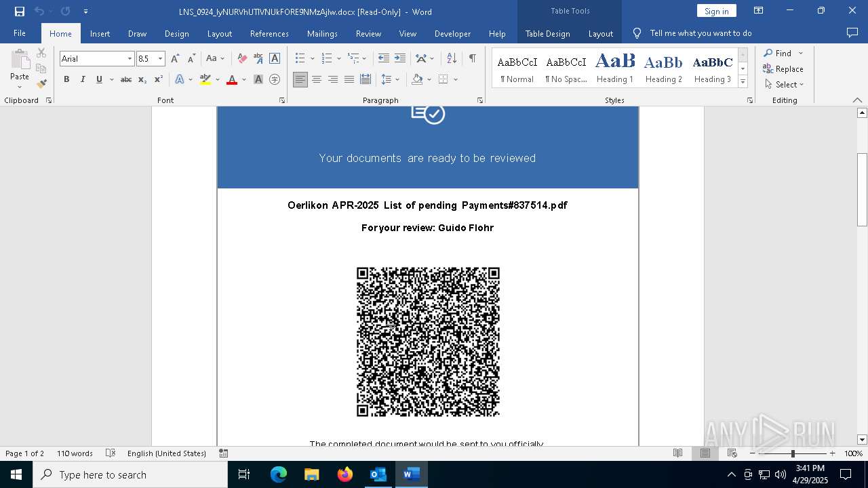Open Web Layout view in the status bar
The width and height of the screenshot is (868, 488).
[x=732, y=453]
